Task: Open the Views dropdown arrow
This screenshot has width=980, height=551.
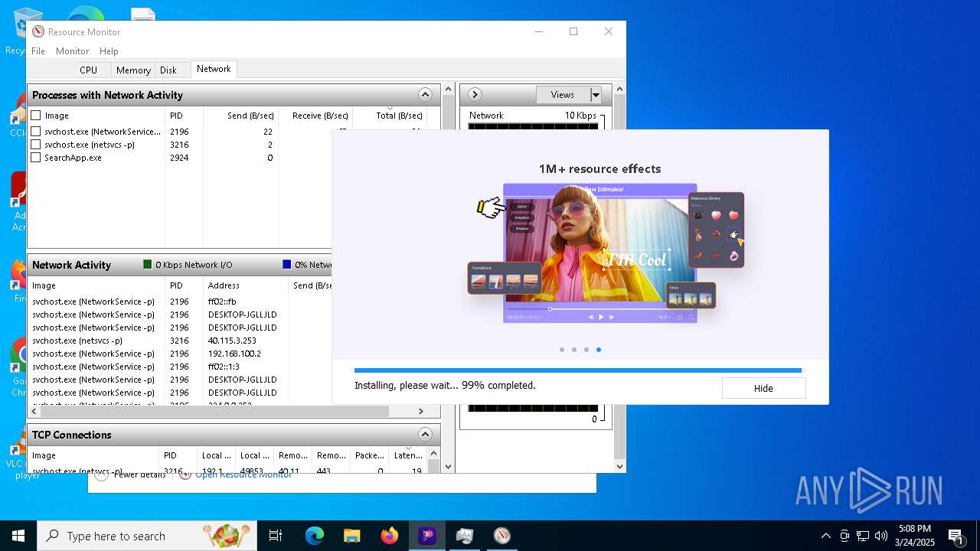Action: point(596,95)
